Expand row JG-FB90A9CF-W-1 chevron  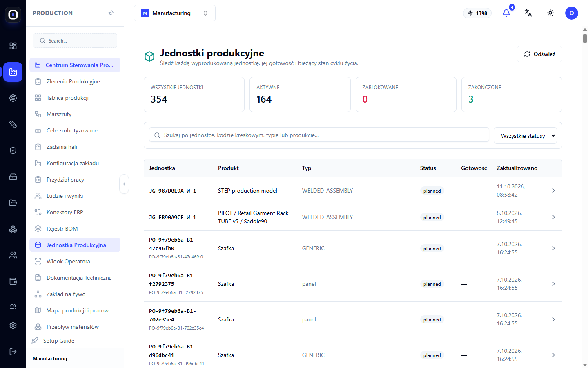[554, 217]
